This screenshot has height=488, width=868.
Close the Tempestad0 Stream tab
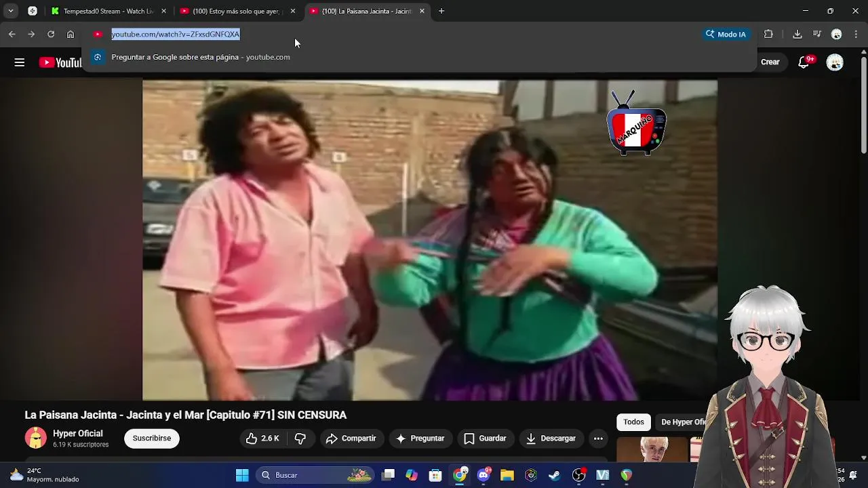(163, 11)
